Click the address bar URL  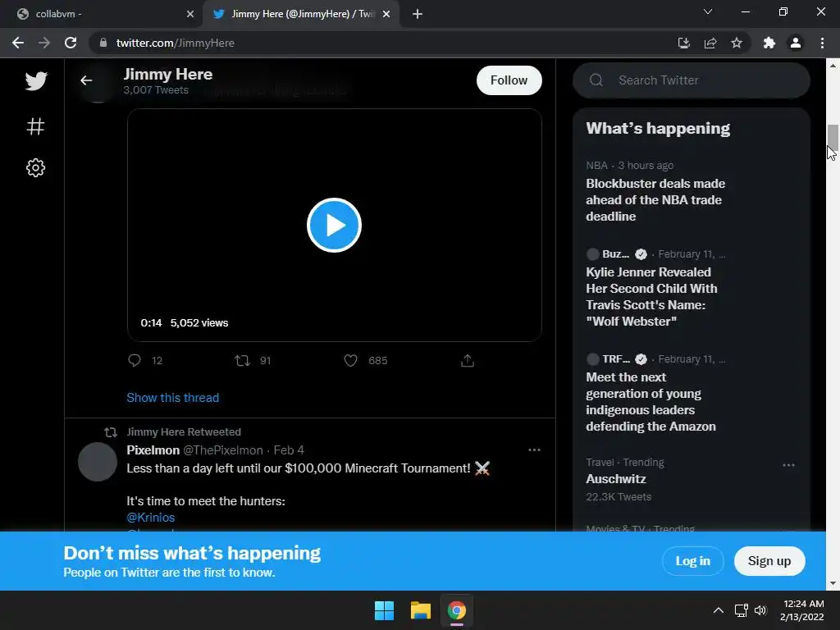[176, 43]
